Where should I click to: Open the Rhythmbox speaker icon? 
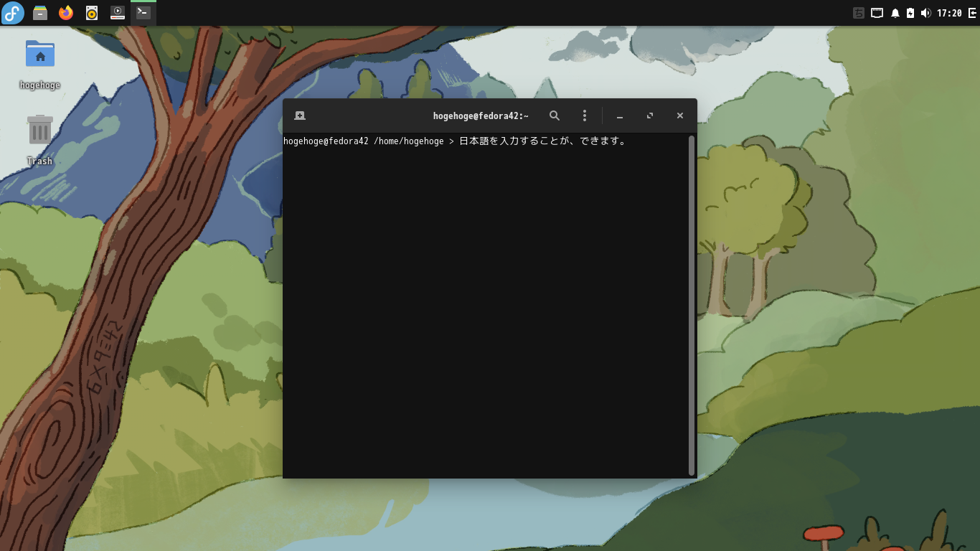[91, 12]
